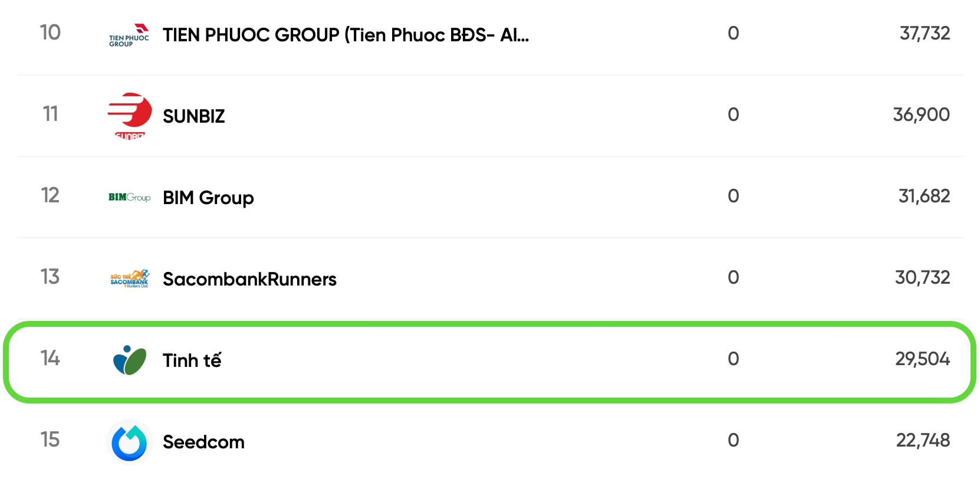
Task: Open SacombankRunners team name
Action: click(x=249, y=279)
